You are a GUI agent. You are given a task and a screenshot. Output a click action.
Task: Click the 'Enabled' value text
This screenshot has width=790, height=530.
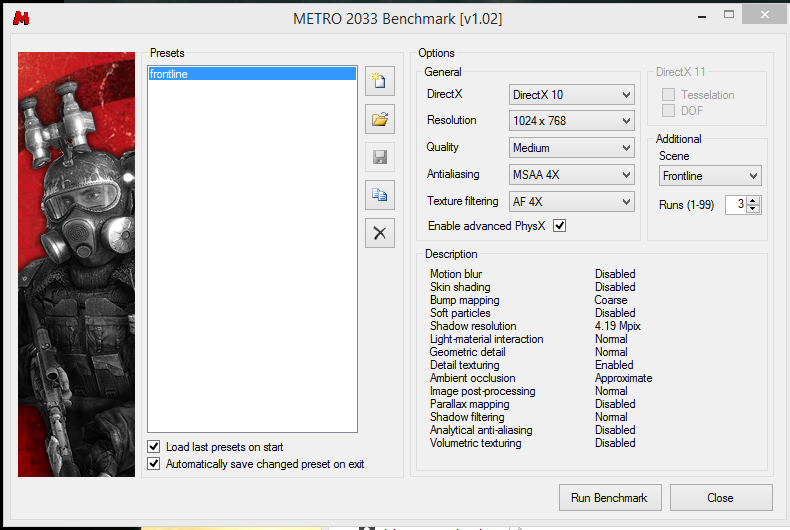[x=614, y=365]
